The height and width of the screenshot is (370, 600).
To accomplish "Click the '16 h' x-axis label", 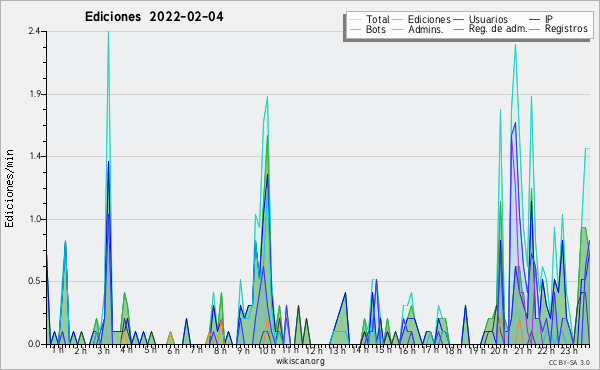I will coord(407,350).
